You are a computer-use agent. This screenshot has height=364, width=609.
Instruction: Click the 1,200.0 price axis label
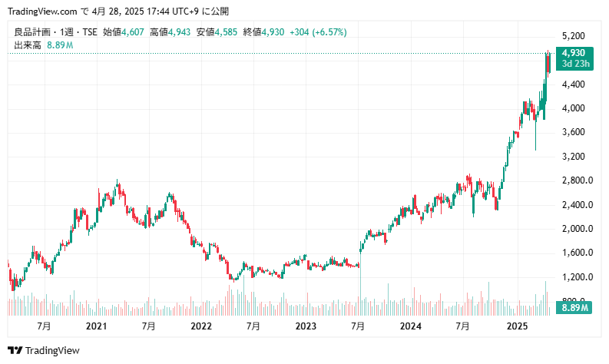click(x=578, y=277)
